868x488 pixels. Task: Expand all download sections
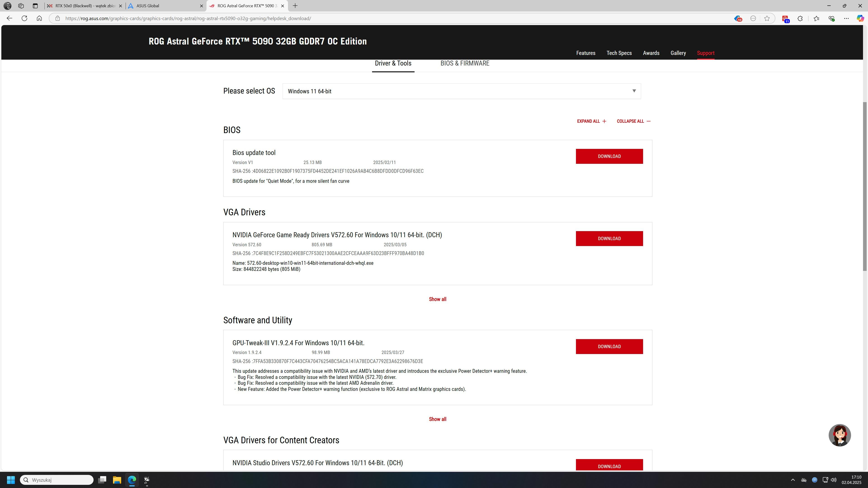click(x=591, y=121)
